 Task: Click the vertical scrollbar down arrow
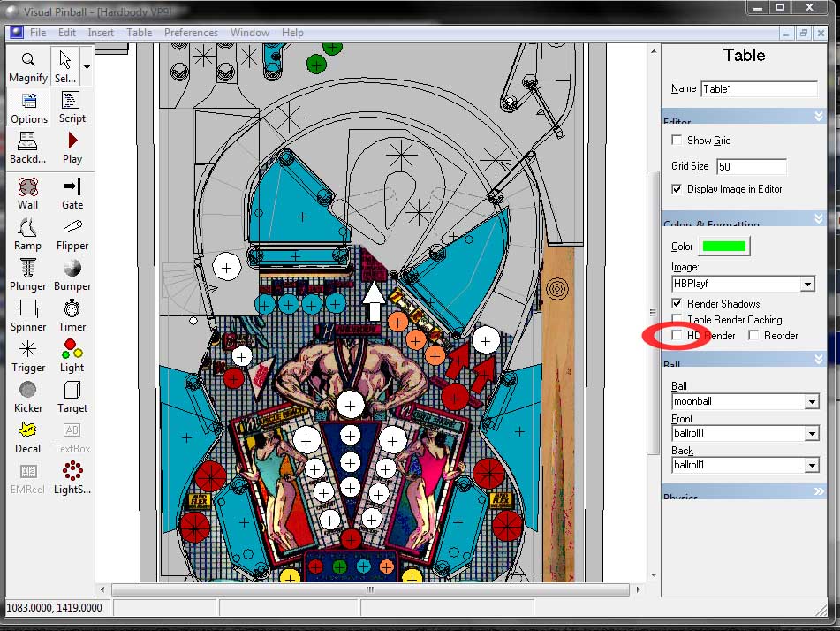tap(654, 574)
